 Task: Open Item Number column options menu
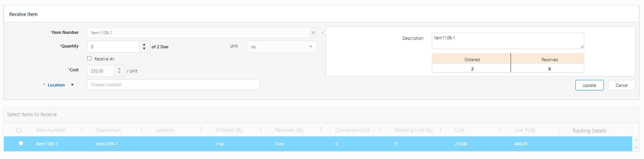pyautogui.click(x=82, y=129)
